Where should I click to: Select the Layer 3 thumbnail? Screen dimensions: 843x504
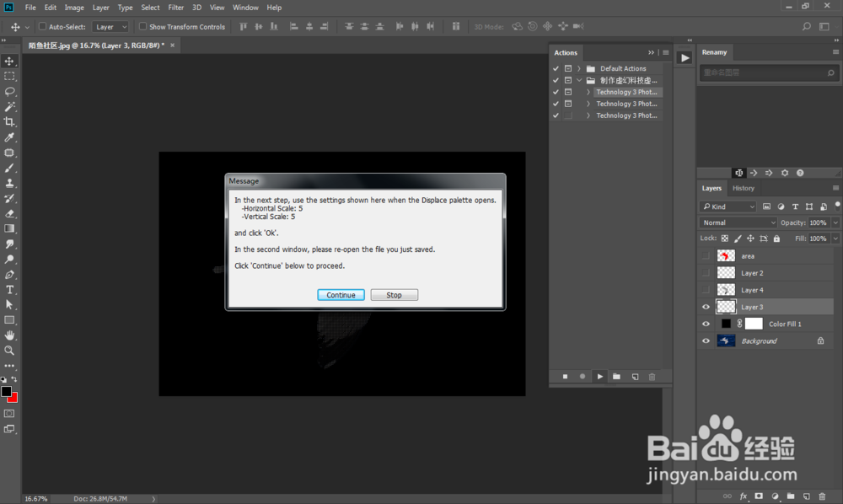pos(726,307)
